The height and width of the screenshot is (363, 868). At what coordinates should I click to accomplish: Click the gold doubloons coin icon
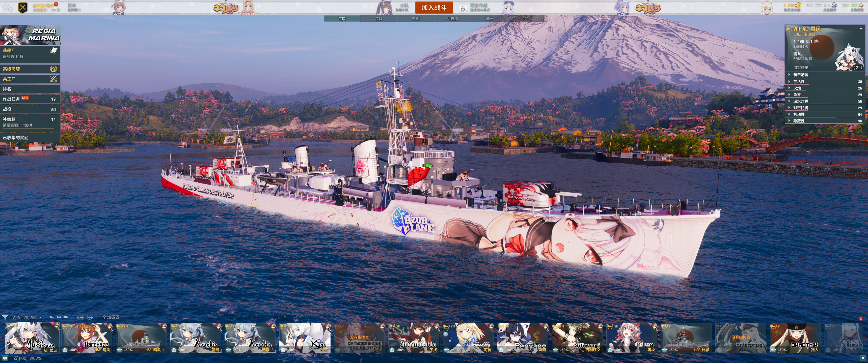click(798, 5)
